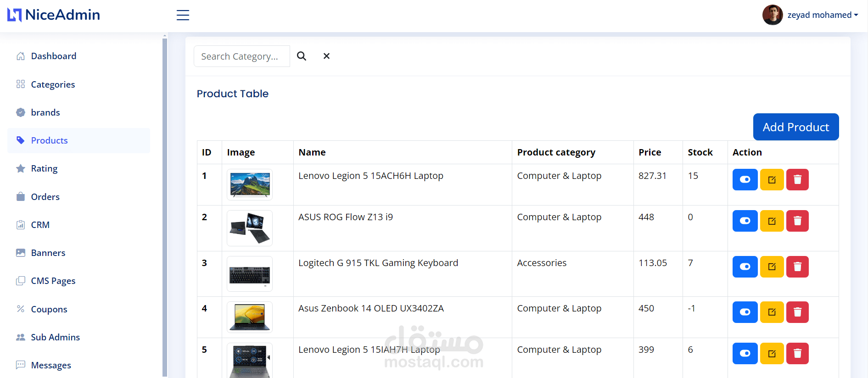
Task: Delete Lenovo Legion 5 15ACH6H product
Action: pos(797,179)
